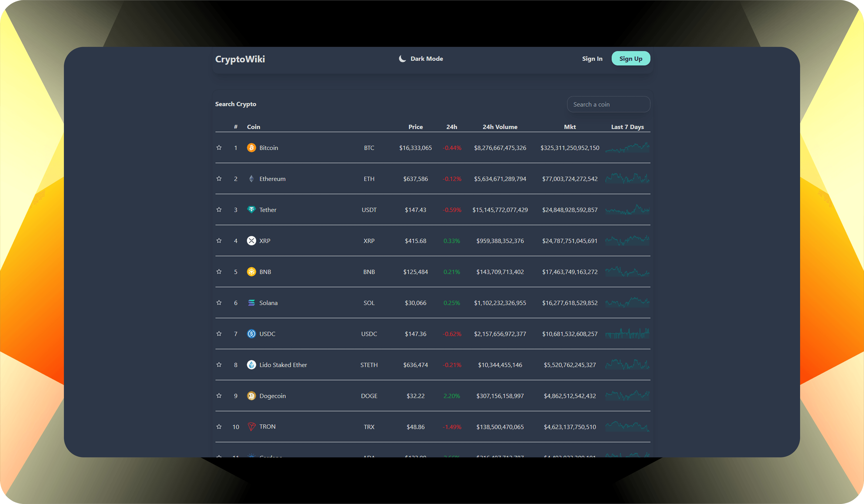Click the Bitcoin coin icon
Image resolution: width=864 pixels, height=504 pixels.
251,147
